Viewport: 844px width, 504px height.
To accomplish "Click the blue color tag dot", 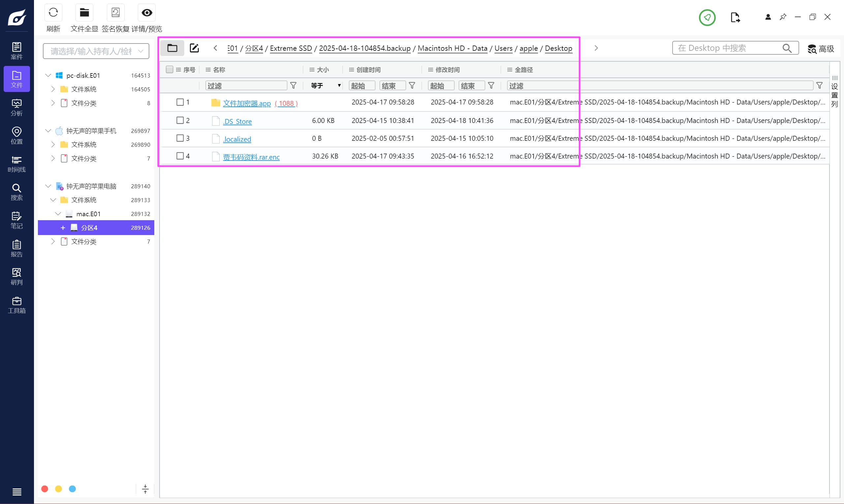I will click(72, 489).
